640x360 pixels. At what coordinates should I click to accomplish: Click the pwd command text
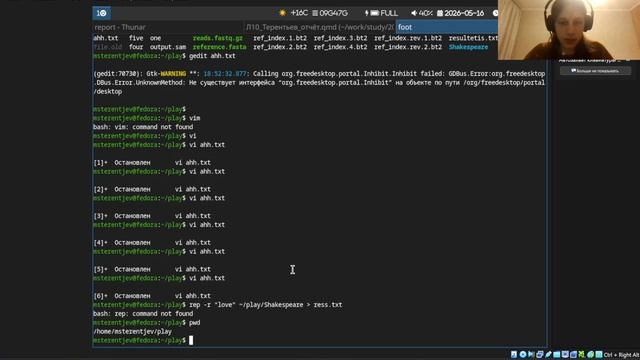(195, 323)
